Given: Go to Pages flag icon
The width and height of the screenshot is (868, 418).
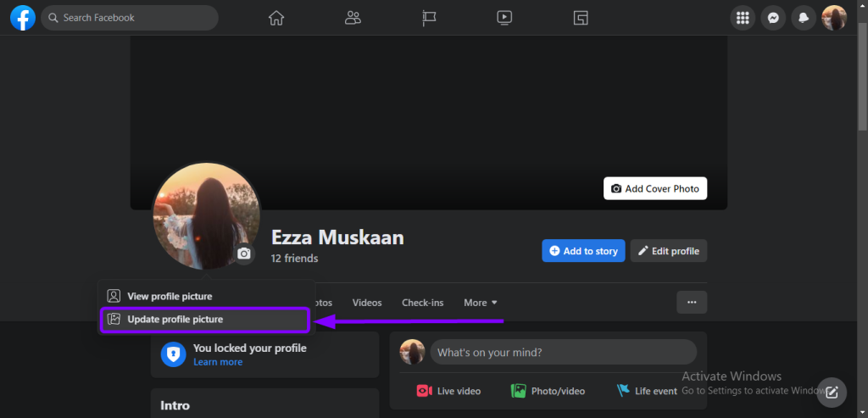Looking at the screenshot, I should (x=429, y=18).
